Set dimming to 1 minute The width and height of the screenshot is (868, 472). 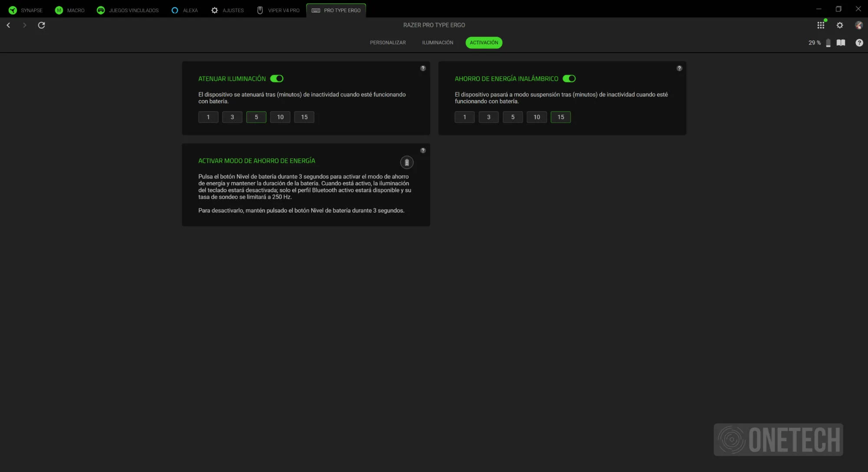(208, 117)
